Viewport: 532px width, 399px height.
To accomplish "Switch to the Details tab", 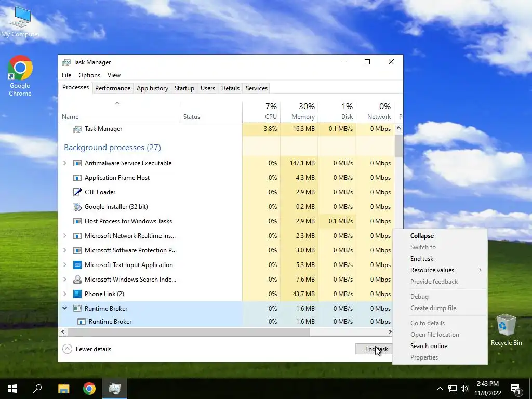I will tap(230, 88).
